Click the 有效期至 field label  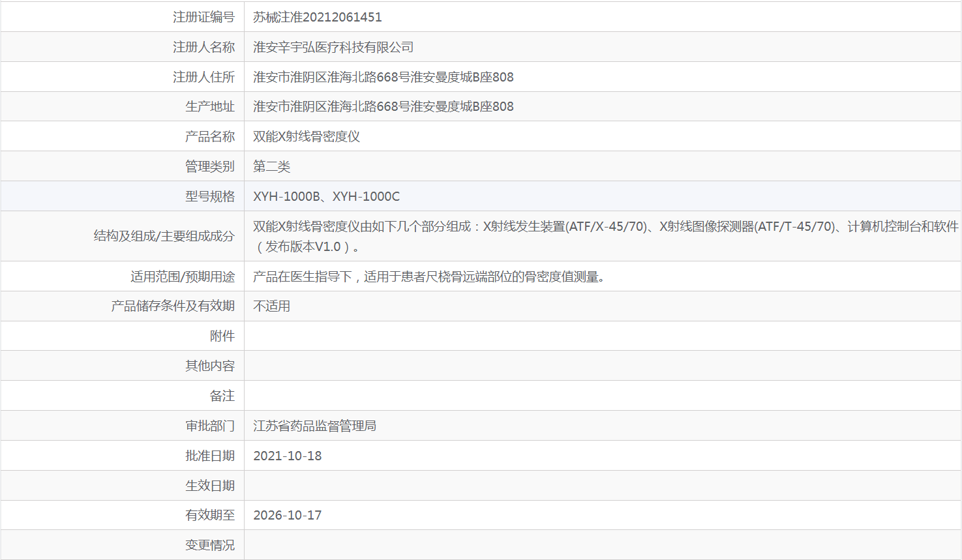tap(210, 515)
